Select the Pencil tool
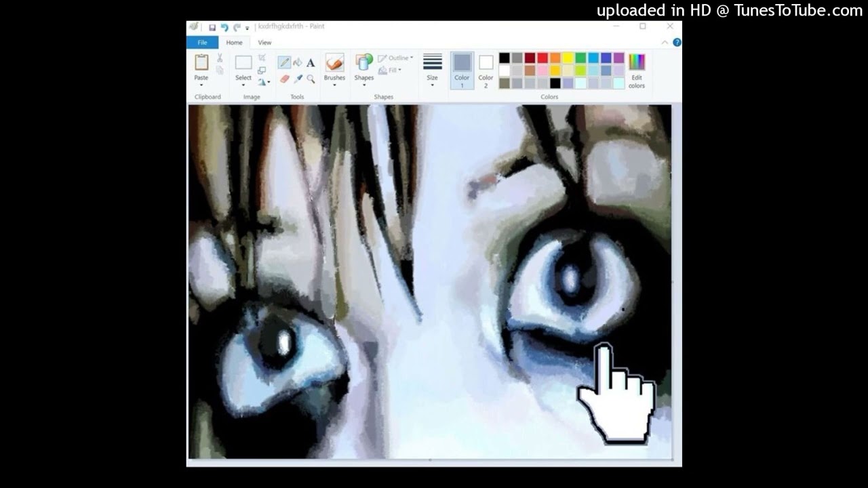 coord(285,62)
